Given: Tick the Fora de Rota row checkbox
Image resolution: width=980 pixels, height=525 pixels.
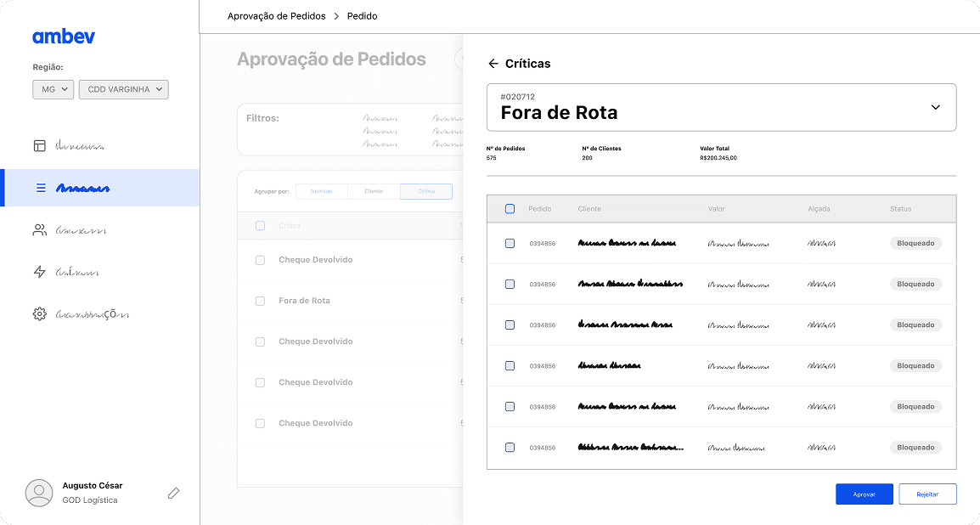Looking at the screenshot, I should [260, 300].
